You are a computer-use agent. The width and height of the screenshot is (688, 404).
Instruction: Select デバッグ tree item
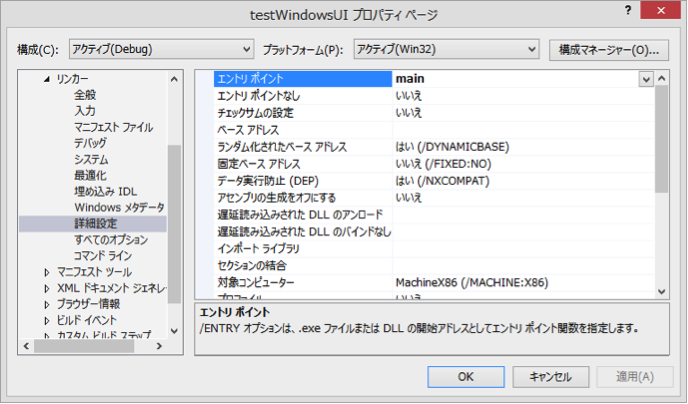90,143
